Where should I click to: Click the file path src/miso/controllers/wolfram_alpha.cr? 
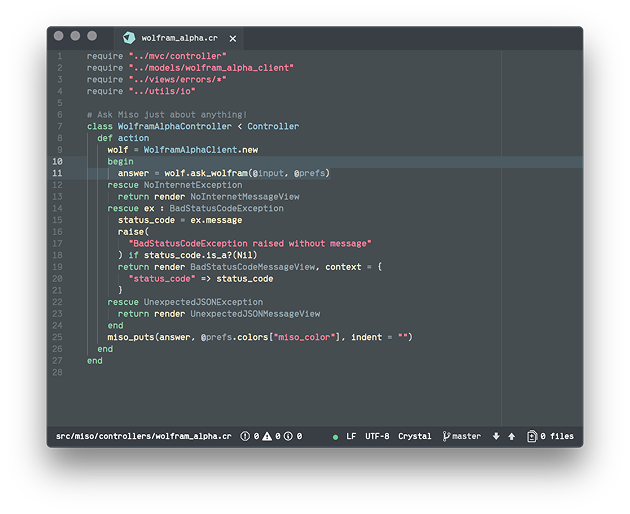click(143, 436)
